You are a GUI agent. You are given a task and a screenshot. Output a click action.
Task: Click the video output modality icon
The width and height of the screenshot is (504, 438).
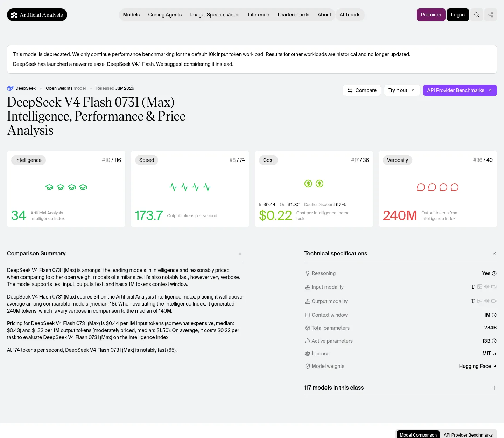click(494, 301)
